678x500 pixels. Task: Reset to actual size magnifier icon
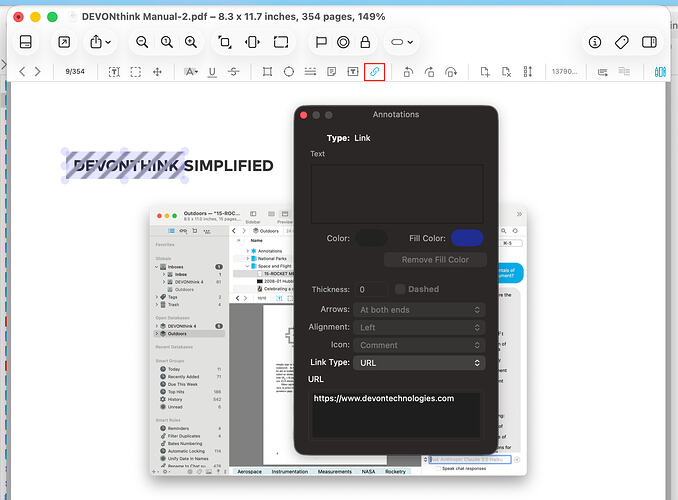166,42
